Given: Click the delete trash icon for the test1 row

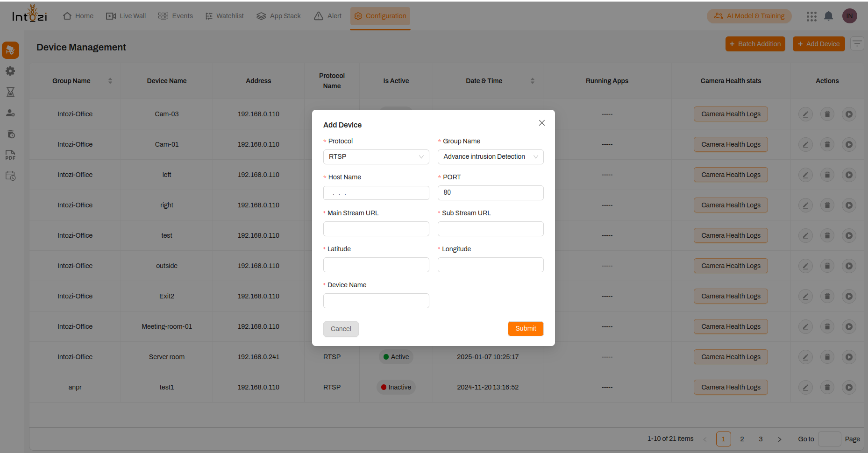Looking at the screenshot, I should (827, 387).
